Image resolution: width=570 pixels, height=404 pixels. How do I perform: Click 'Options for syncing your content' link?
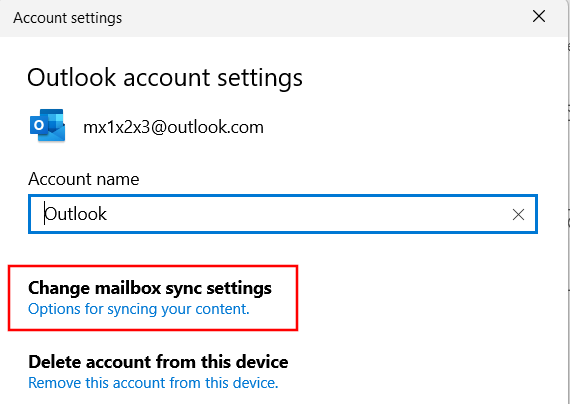[x=139, y=309]
